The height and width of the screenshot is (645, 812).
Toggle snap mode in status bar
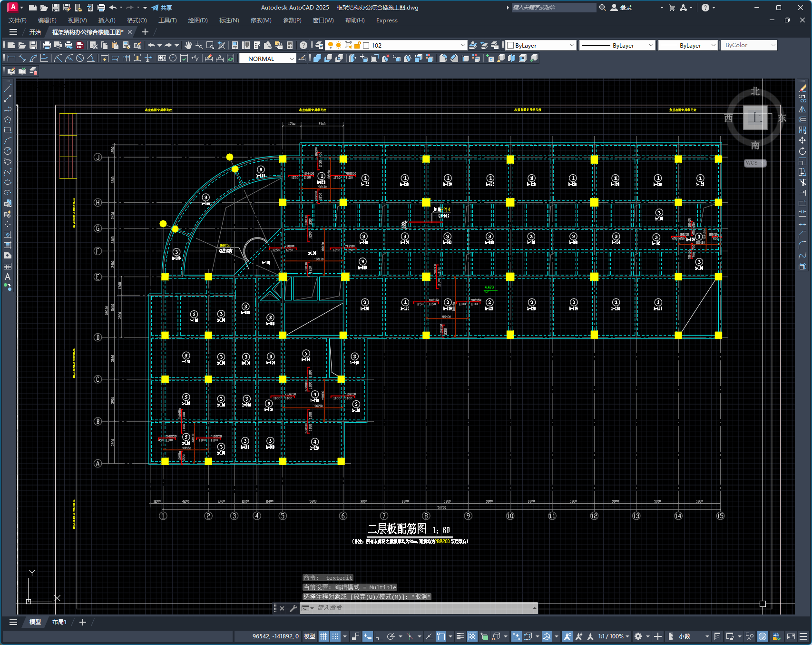(x=335, y=636)
